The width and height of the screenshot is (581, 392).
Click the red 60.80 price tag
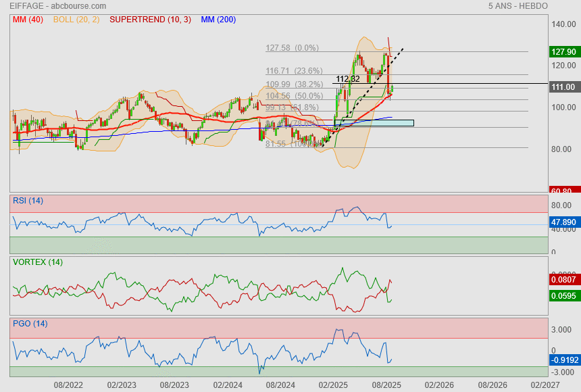coord(563,191)
